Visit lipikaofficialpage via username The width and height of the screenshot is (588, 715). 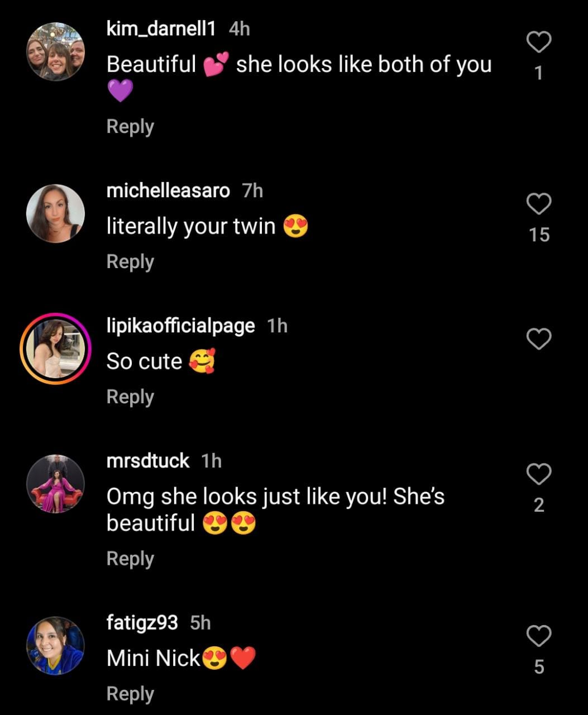pos(180,326)
